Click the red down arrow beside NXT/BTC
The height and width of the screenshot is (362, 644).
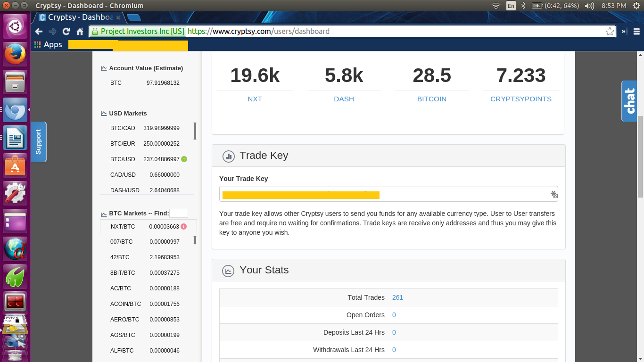click(184, 227)
